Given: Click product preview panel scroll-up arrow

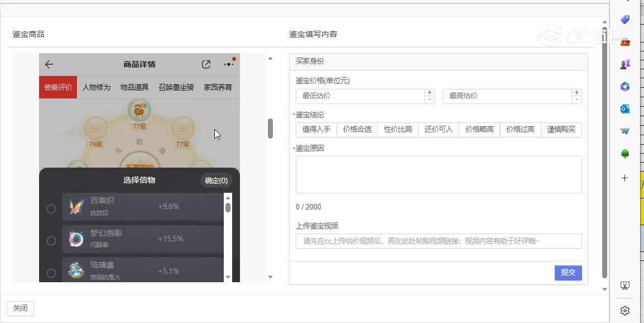Looking at the screenshot, I should point(270,59).
